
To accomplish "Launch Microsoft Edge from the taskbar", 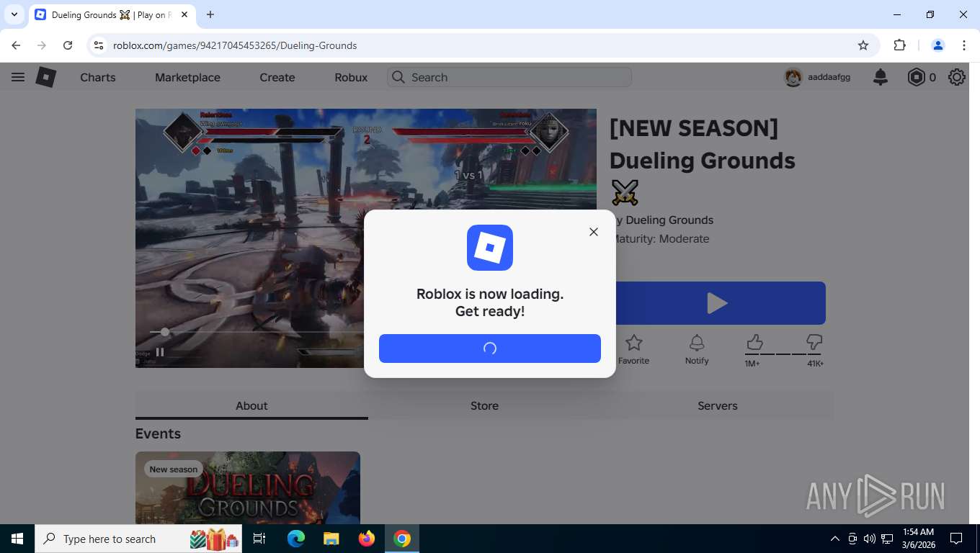I will pyautogui.click(x=295, y=539).
